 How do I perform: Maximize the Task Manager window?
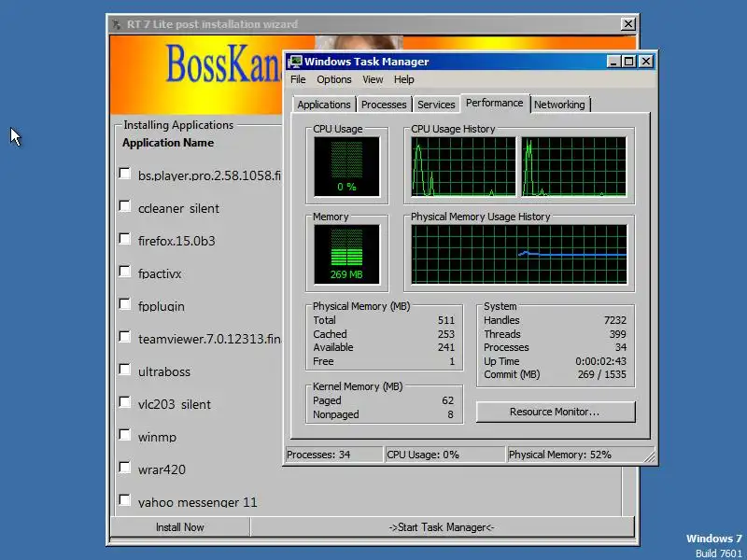pyautogui.click(x=628, y=62)
